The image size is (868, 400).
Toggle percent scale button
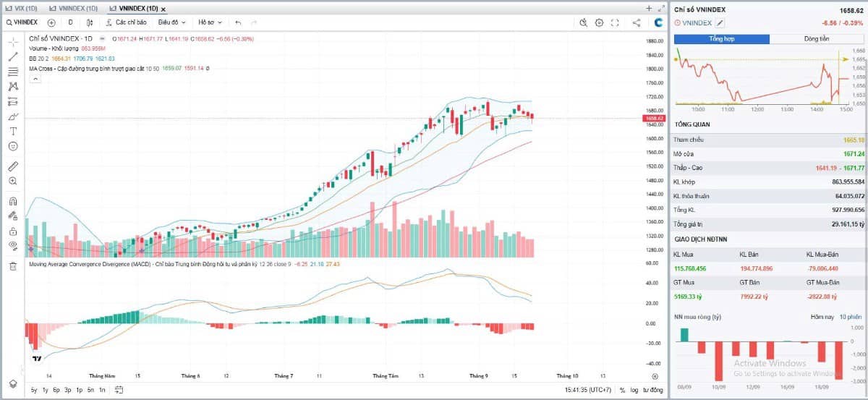(x=622, y=390)
